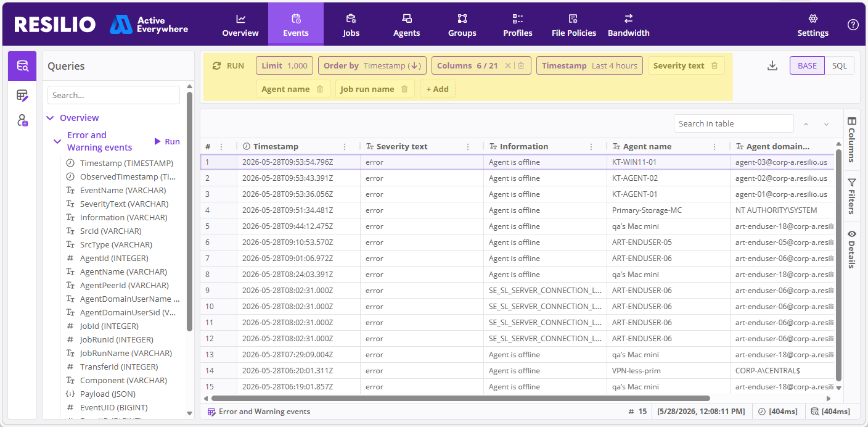Image resolution: width=868 pixels, height=427 pixels.
Task: Sort by the Agent domain column header
Action: coord(778,147)
